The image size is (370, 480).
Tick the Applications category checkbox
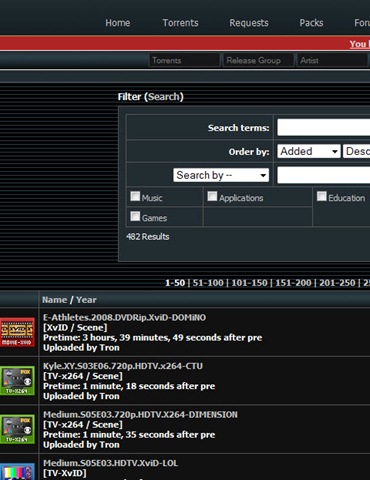pos(212,196)
